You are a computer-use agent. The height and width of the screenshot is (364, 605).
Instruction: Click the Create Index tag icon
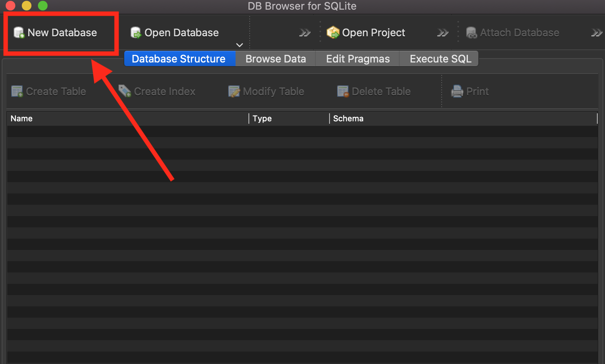[x=125, y=91]
